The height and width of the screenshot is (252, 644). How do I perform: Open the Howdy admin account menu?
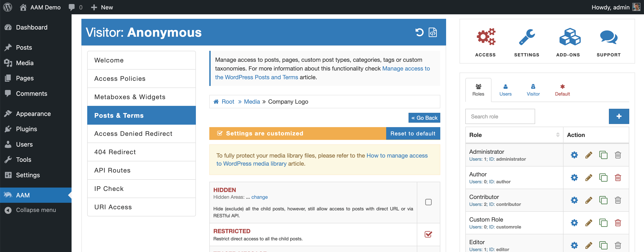coord(616,7)
